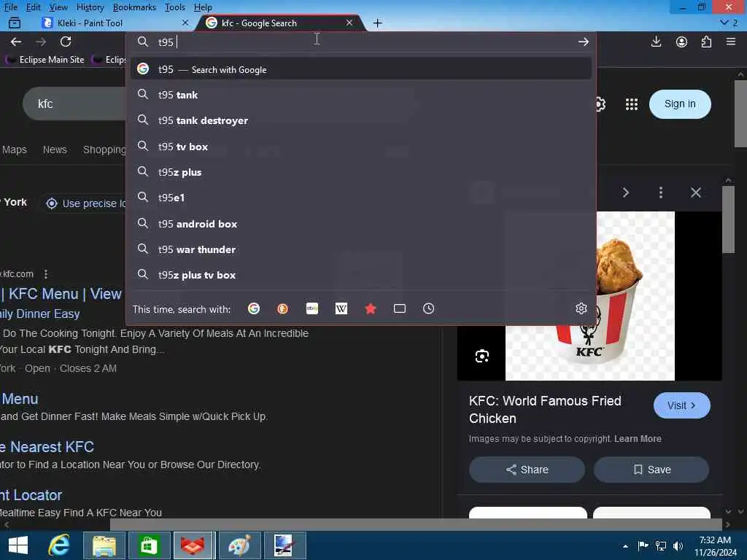Go back with the browser back arrow
This screenshot has width=747, height=560.
[16, 42]
